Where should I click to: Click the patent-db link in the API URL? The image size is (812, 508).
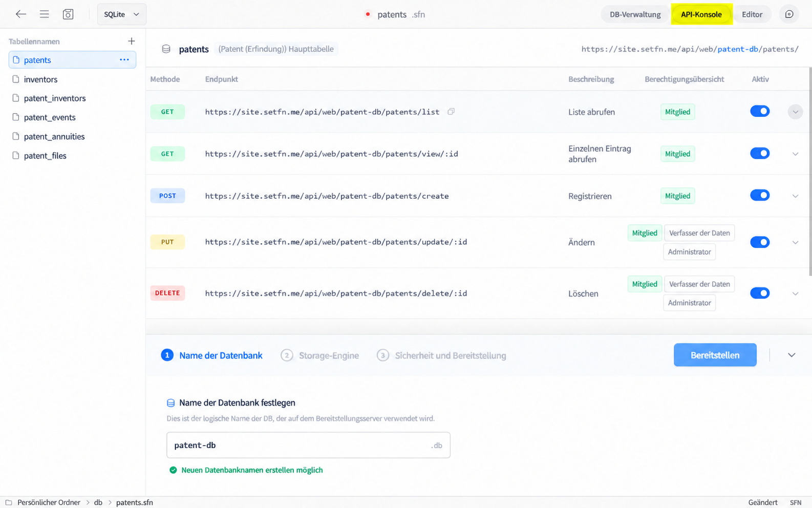pyautogui.click(x=738, y=49)
